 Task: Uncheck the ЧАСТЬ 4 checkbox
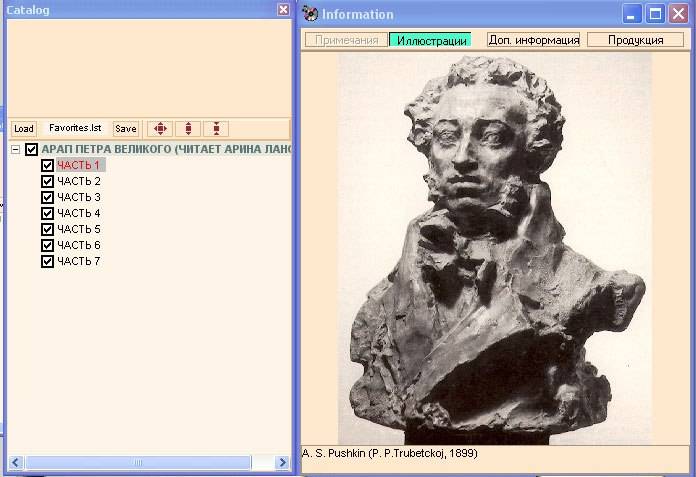coord(47,213)
